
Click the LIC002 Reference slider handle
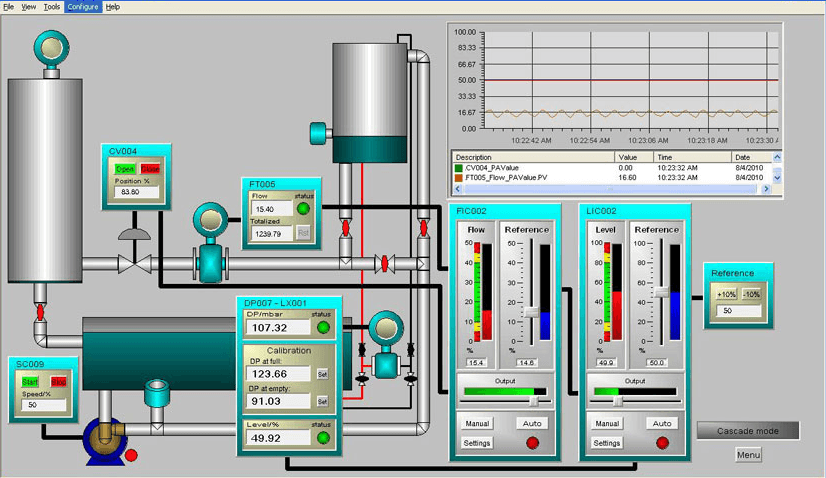click(x=661, y=291)
